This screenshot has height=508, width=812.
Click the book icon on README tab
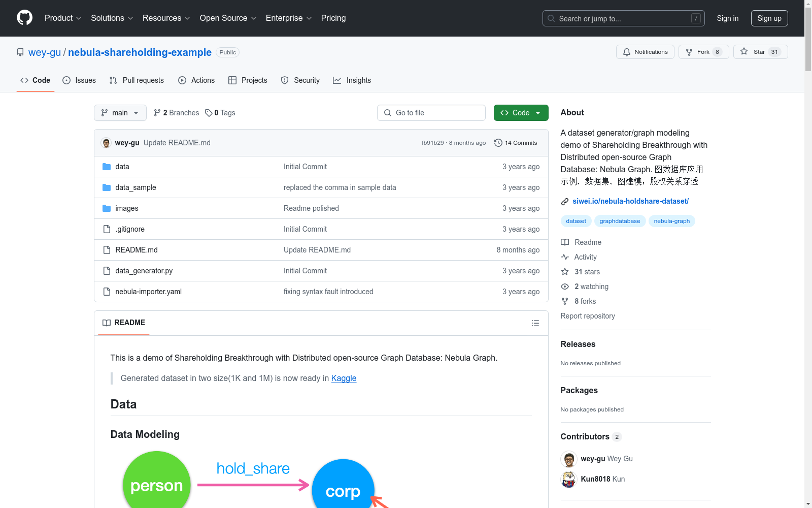click(107, 323)
